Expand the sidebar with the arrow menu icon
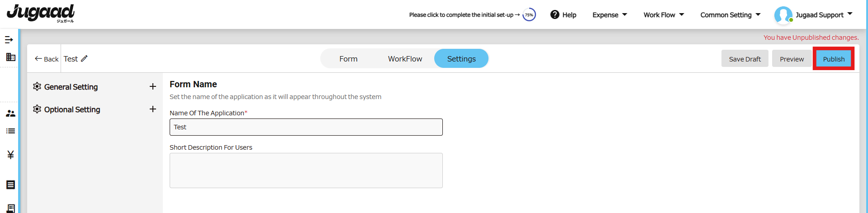Image resolution: width=868 pixels, height=213 pixels. point(9,40)
